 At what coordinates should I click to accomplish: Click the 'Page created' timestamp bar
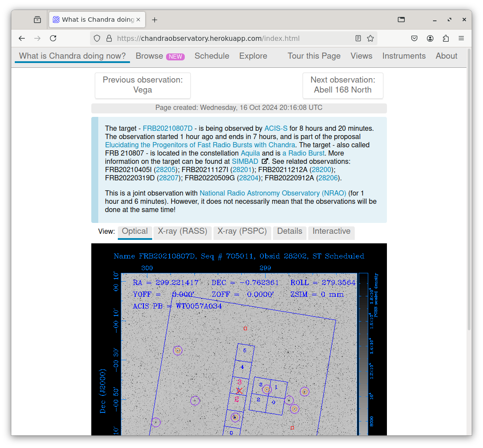[239, 108]
